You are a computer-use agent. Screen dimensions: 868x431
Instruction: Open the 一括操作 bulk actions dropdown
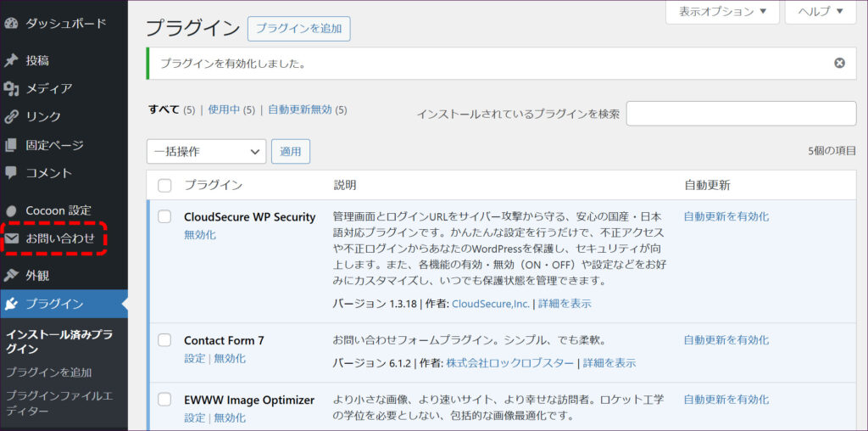pos(206,152)
